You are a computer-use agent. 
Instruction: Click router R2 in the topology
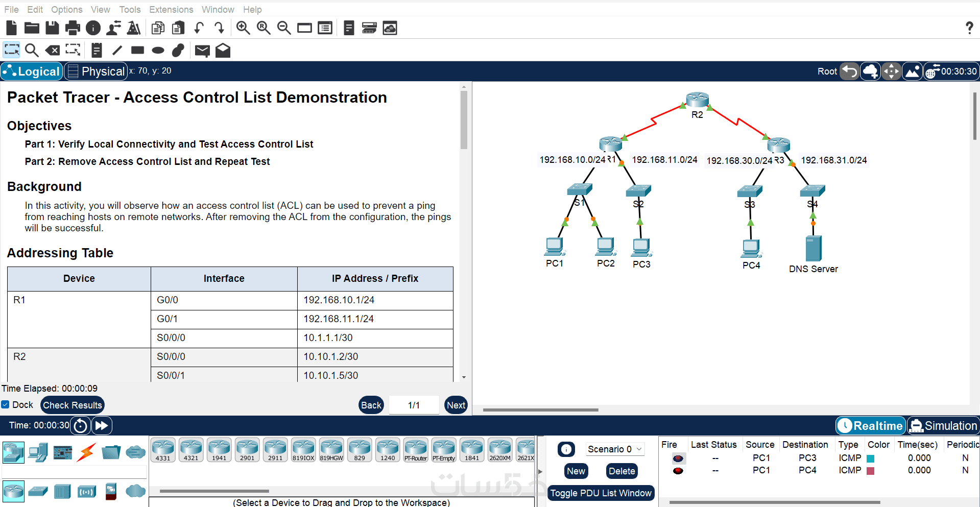tap(697, 100)
